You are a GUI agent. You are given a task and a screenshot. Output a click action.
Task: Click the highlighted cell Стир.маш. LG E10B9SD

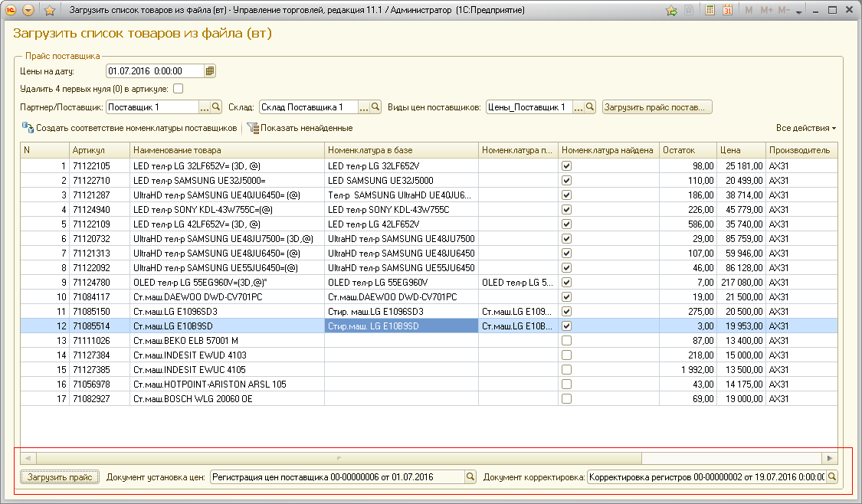click(x=402, y=326)
